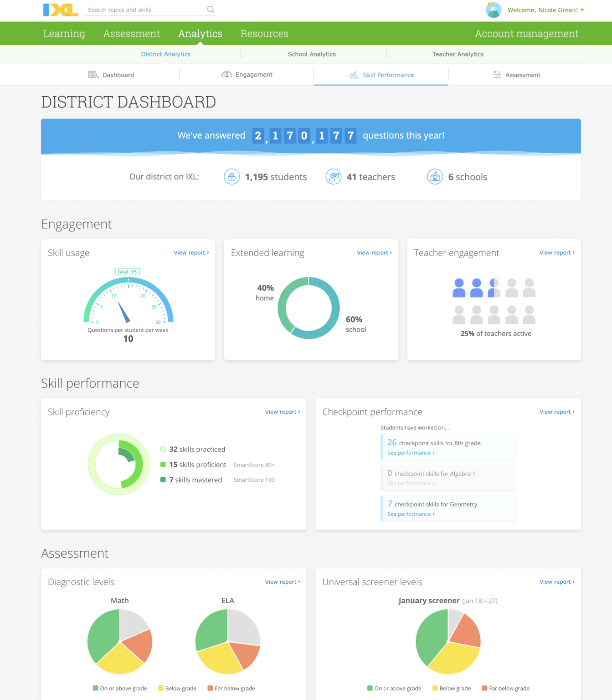The width and height of the screenshot is (612, 700).
Task: Click the Math diagnostic pie chart
Action: click(x=120, y=642)
